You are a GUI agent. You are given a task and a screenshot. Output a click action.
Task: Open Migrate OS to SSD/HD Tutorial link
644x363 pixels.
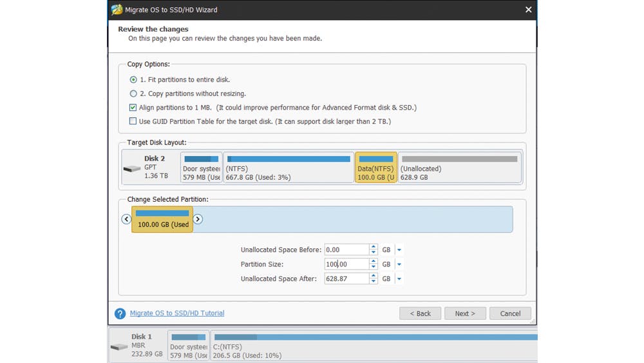click(177, 313)
